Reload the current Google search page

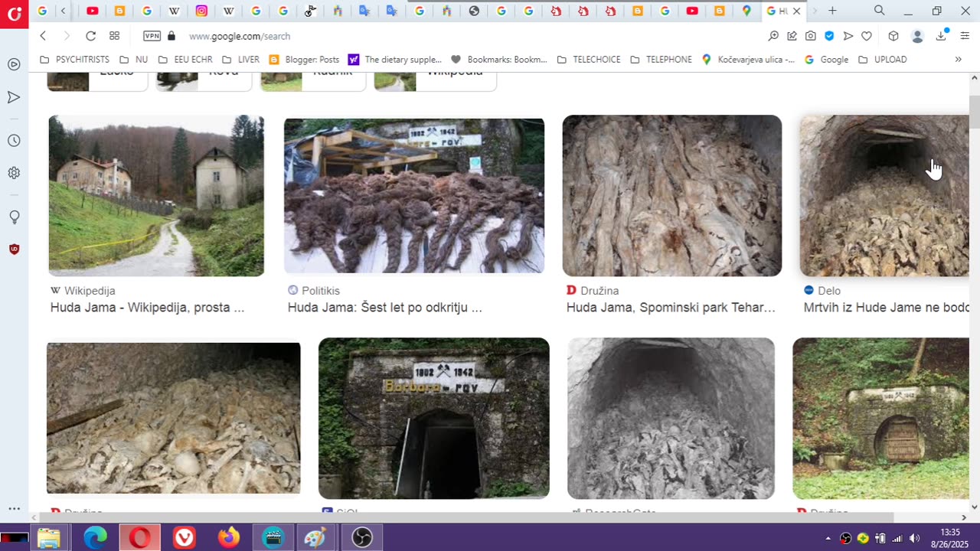(x=90, y=36)
